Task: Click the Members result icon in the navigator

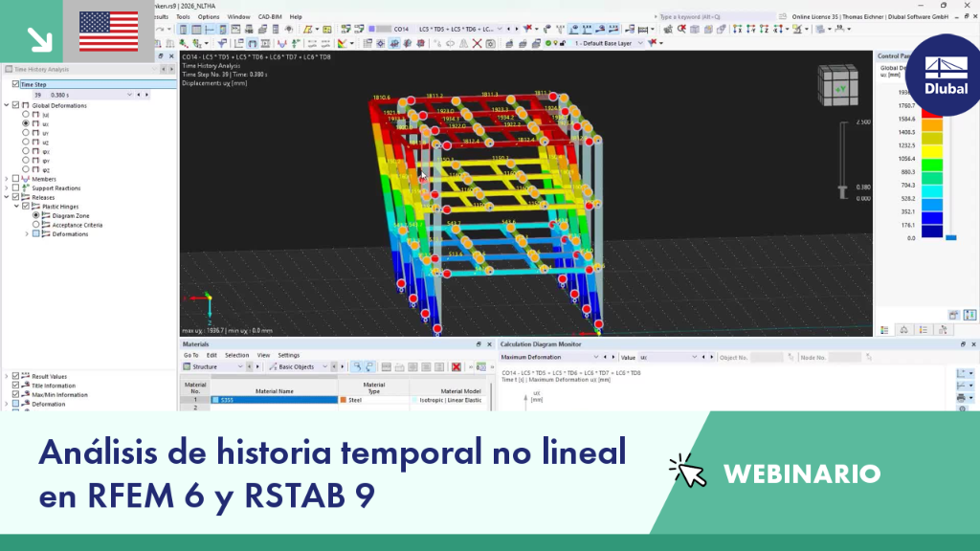Action: coord(26,179)
